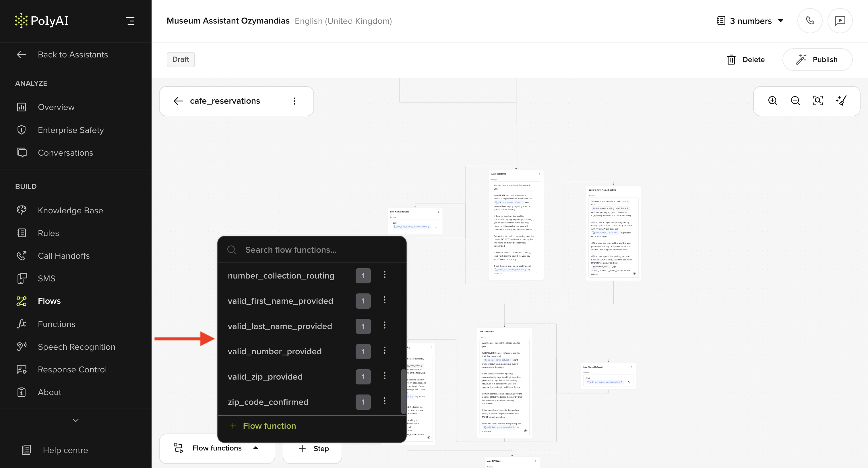Select valid_number_provided flow function
The image size is (868, 468).
(274, 351)
